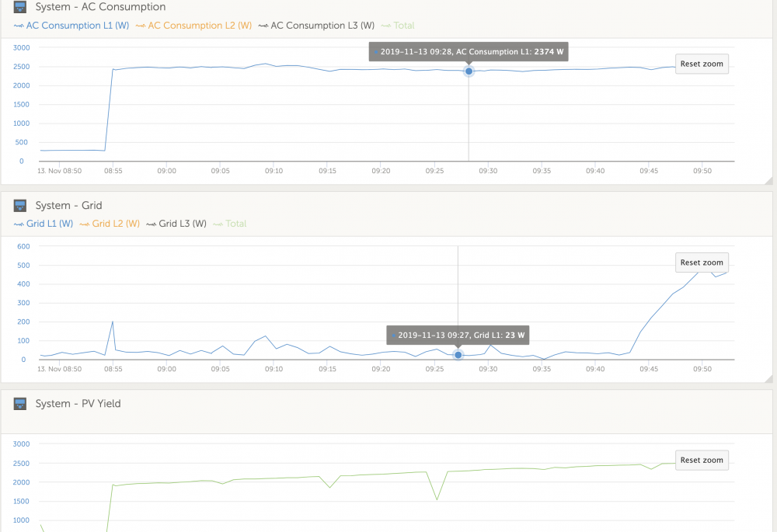Click the Grid L1 23 W tooltip

458,335
